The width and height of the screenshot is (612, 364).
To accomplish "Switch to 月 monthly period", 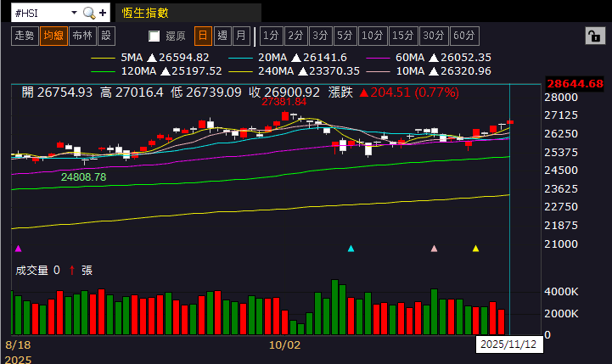I will [241, 36].
